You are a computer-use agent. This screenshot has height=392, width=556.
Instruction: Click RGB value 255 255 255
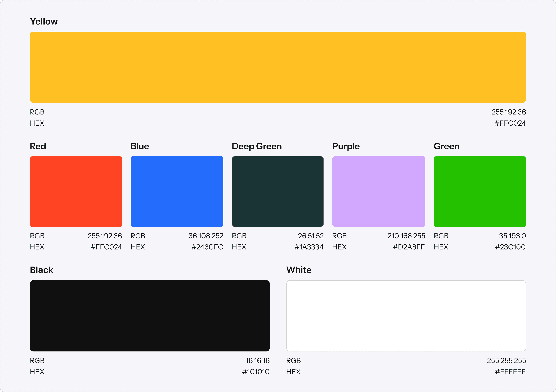(506, 361)
